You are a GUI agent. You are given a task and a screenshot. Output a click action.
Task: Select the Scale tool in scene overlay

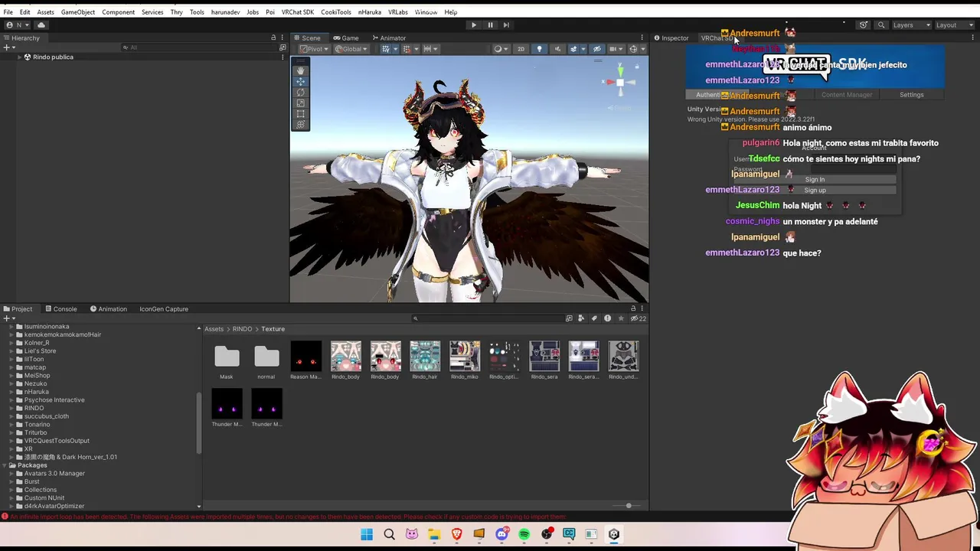pyautogui.click(x=300, y=103)
